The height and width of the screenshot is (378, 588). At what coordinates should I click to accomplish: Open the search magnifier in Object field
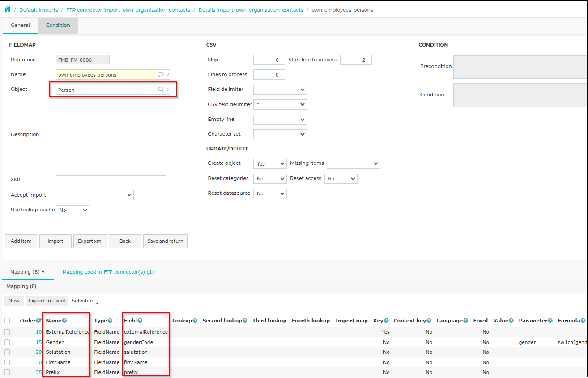point(161,90)
